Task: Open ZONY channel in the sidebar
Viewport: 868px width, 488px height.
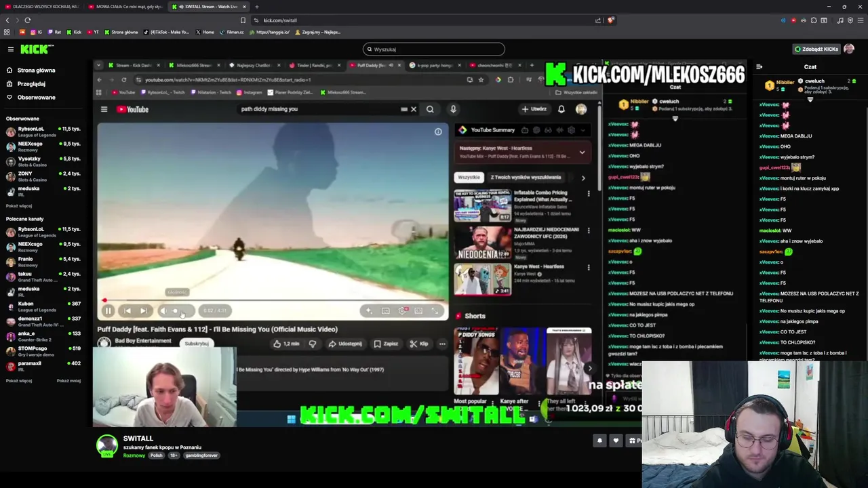Action: 43,176
